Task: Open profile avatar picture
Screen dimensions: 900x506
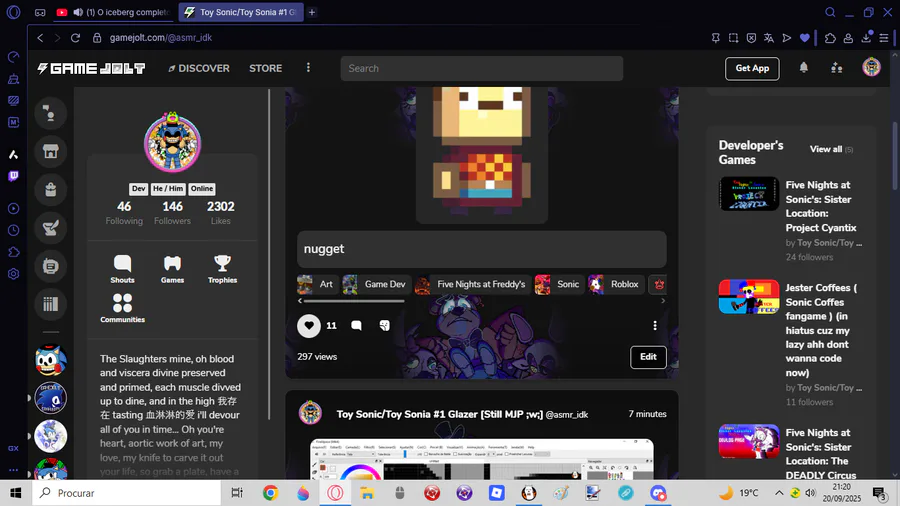Action: (x=172, y=143)
